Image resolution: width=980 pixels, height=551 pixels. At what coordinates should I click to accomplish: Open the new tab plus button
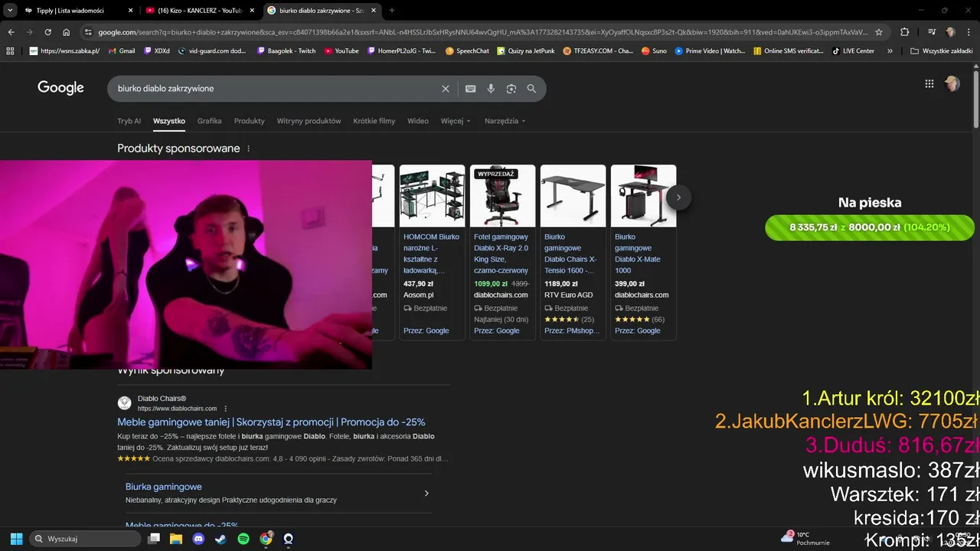pos(392,11)
